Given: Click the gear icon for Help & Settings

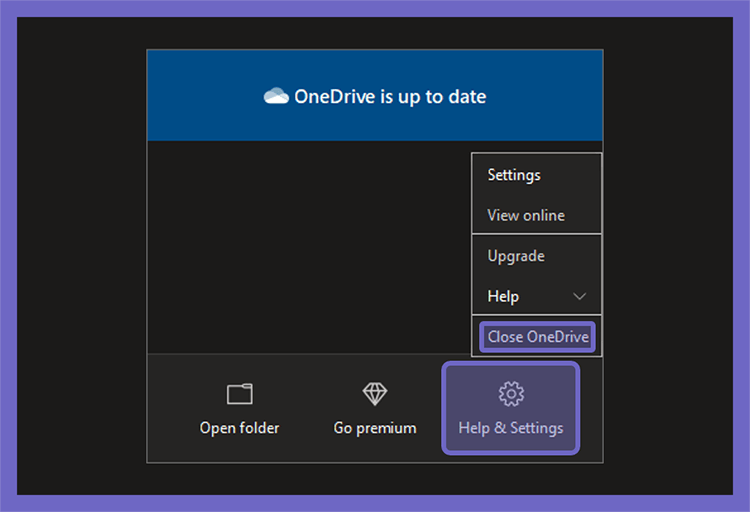Looking at the screenshot, I should coord(511,394).
